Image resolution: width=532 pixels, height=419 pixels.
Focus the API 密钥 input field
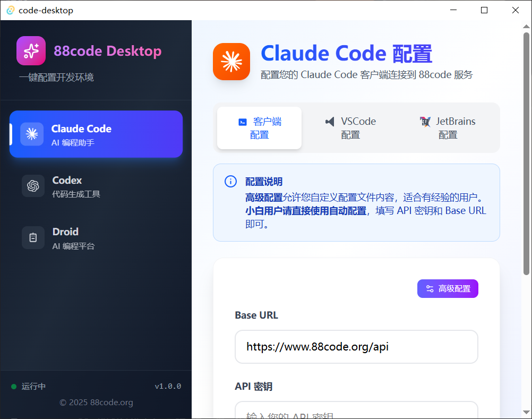click(356, 412)
